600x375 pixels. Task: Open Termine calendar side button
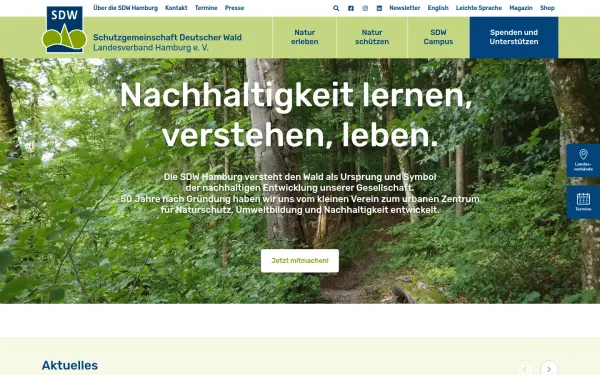tap(583, 202)
